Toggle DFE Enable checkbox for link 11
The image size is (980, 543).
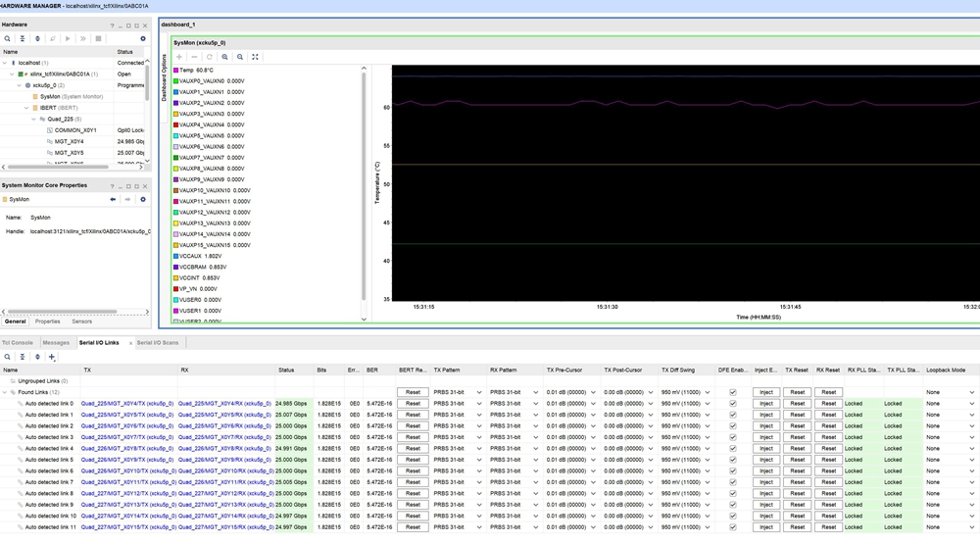(x=732, y=527)
